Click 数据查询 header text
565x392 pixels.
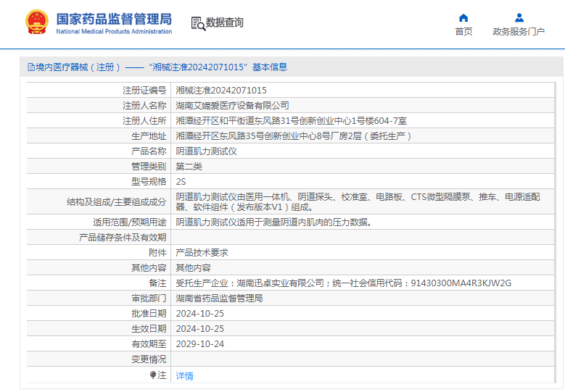225,22
